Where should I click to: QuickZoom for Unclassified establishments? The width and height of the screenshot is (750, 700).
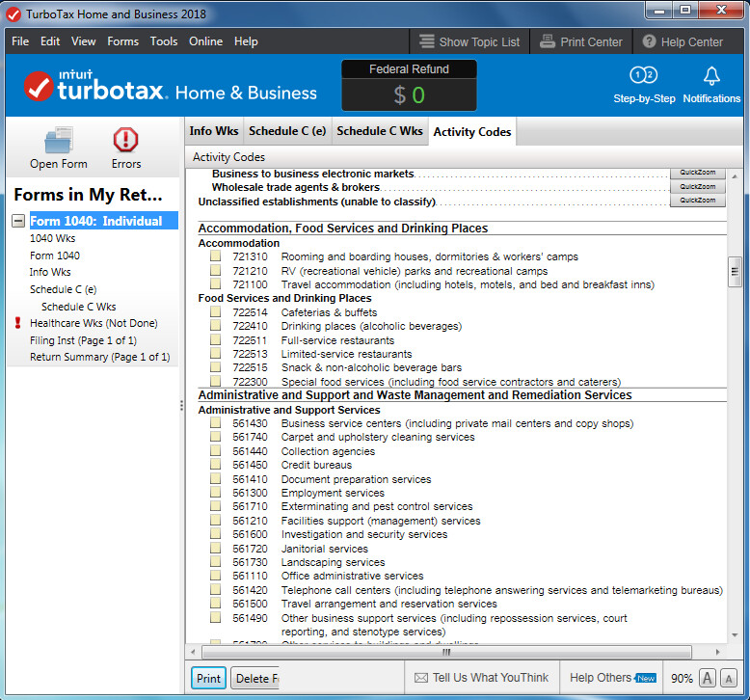697,200
